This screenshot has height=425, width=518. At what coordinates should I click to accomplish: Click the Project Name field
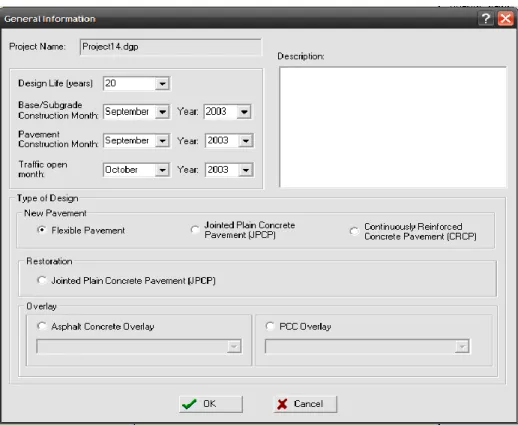(170, 47)
